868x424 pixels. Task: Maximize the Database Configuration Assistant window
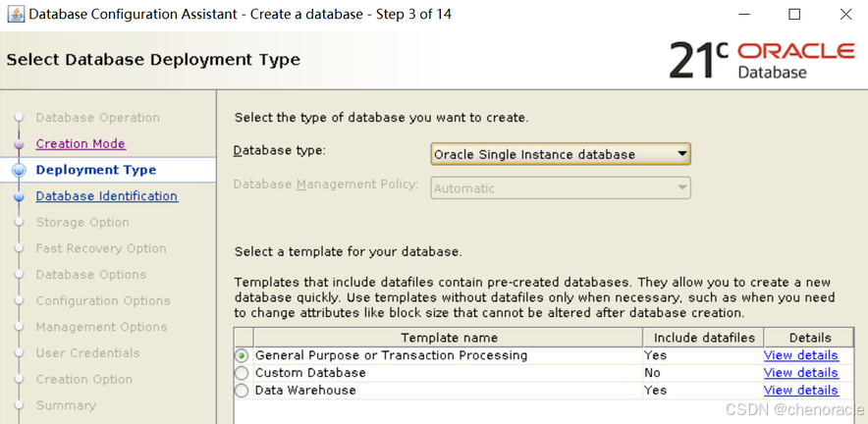[794, 15]
